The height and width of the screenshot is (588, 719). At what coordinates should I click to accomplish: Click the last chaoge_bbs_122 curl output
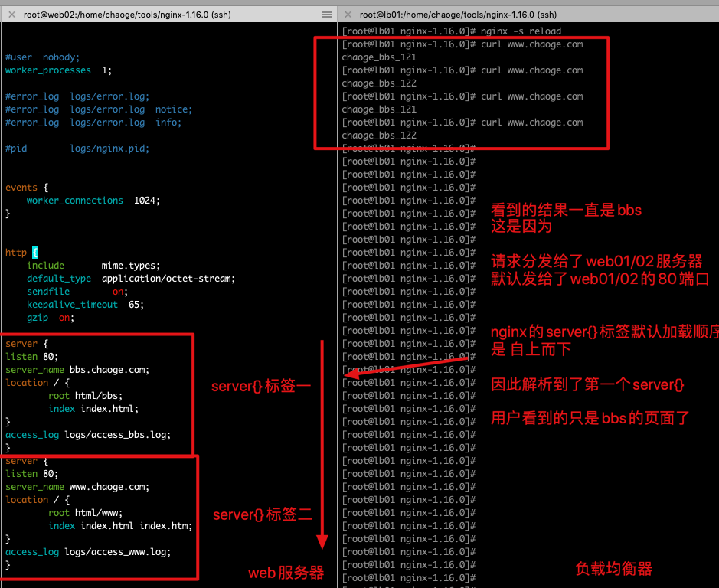(x=379, y=136)
